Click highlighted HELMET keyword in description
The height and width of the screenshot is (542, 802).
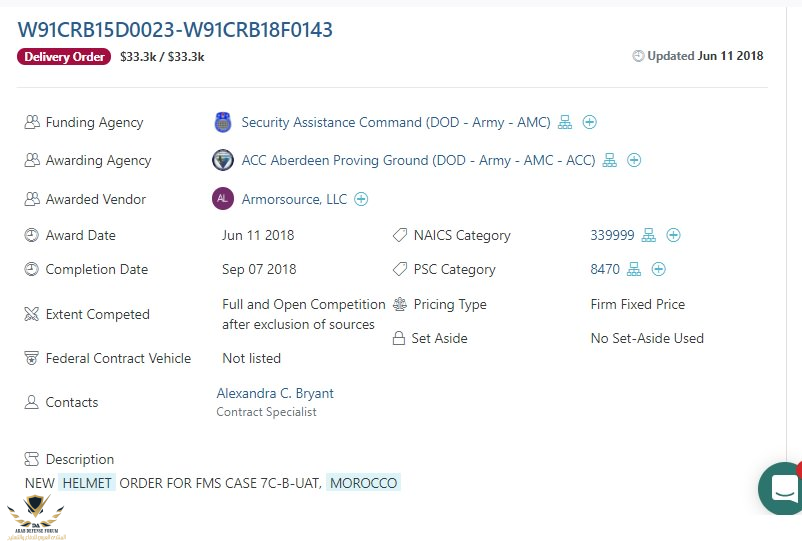[87, 483]
